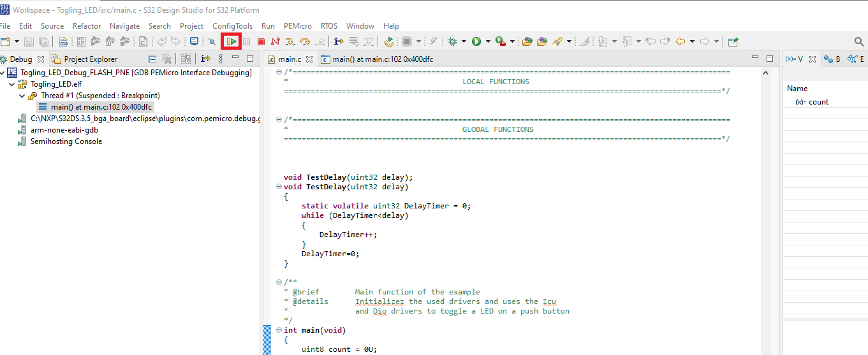
Task: Click the Disconnect icon in the toolbar
Action: click(276, 41)
